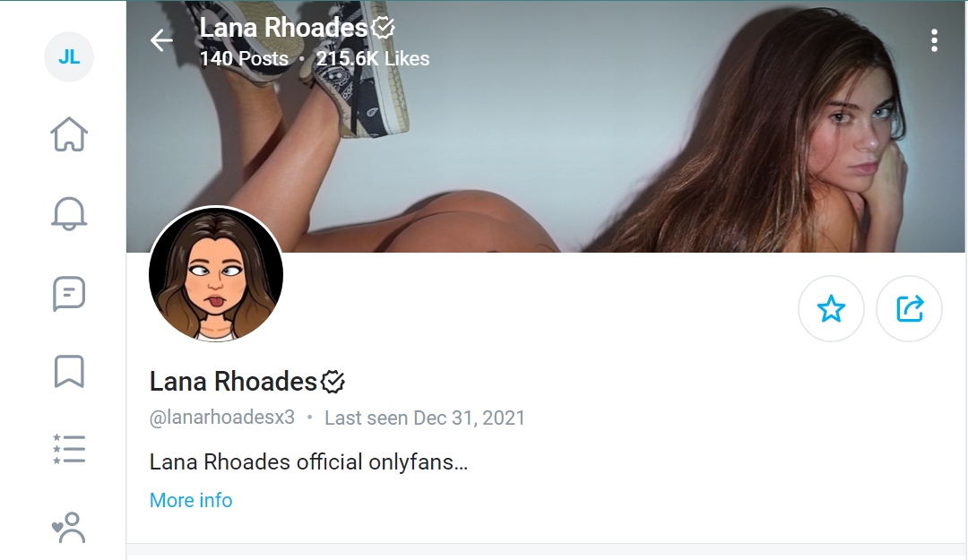968x560 pixels.
Task: Open the notifications bell
Action: 69,213
